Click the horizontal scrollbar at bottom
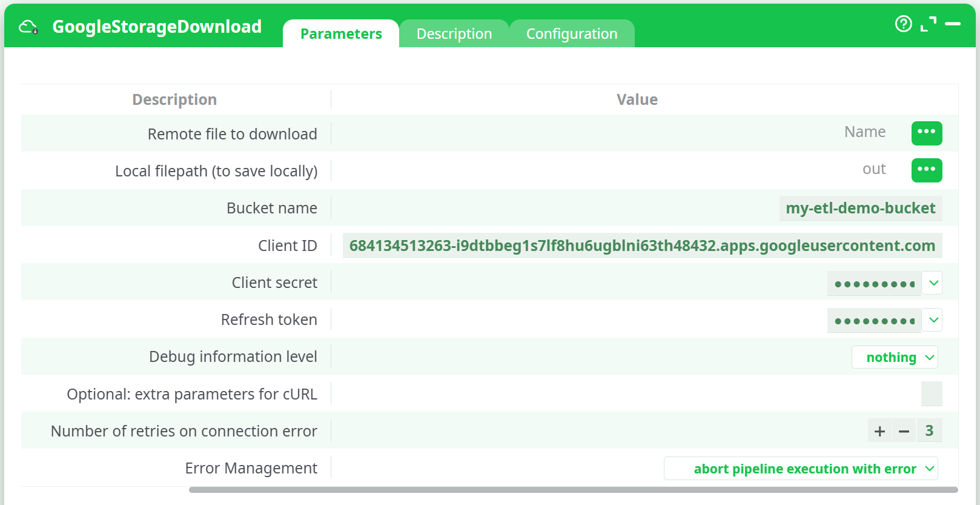 [573, 490]
